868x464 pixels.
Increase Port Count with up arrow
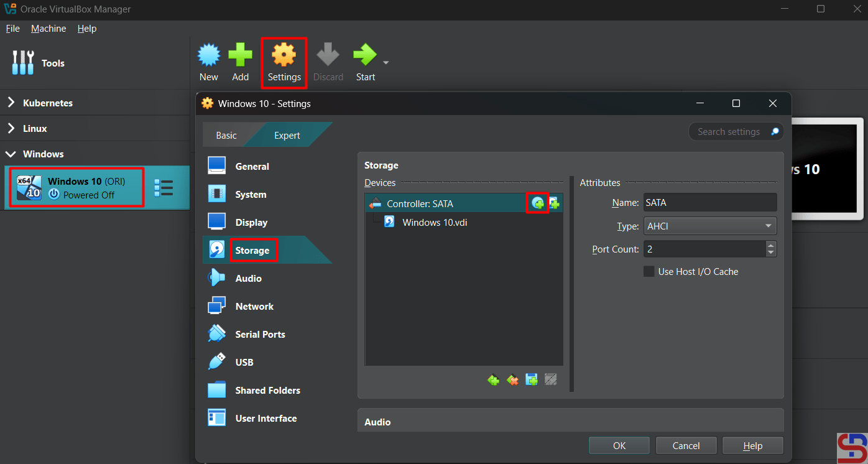(771, 246)
